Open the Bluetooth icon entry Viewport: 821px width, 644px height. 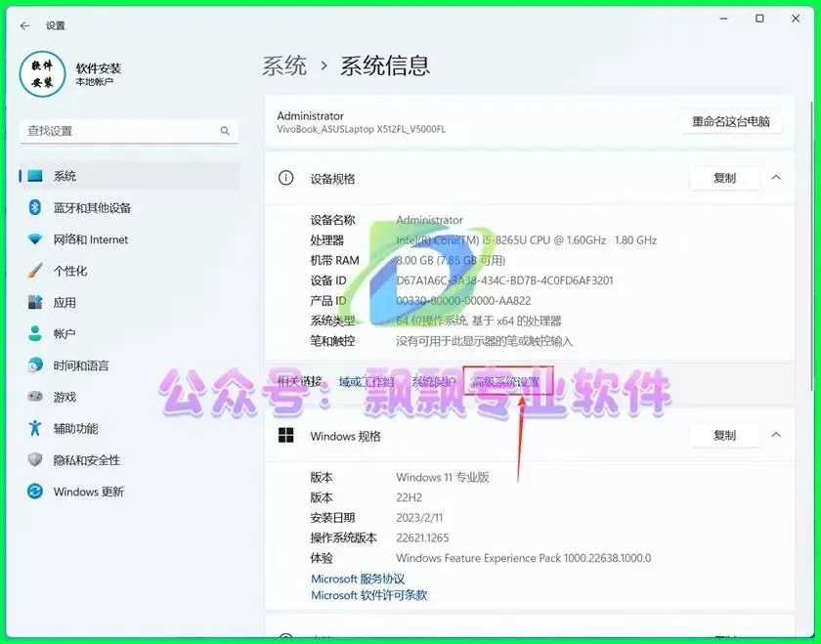coord(35,207)
